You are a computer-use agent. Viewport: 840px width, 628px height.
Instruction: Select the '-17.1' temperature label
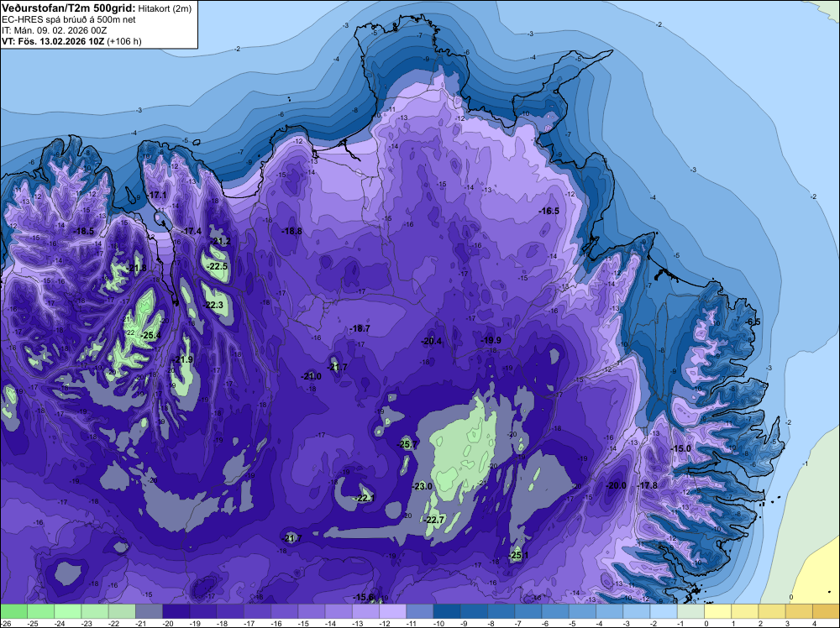pos(158,196)
